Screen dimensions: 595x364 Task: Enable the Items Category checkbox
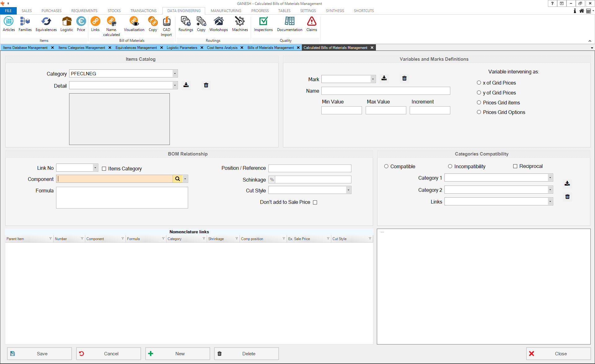[104, 169]
